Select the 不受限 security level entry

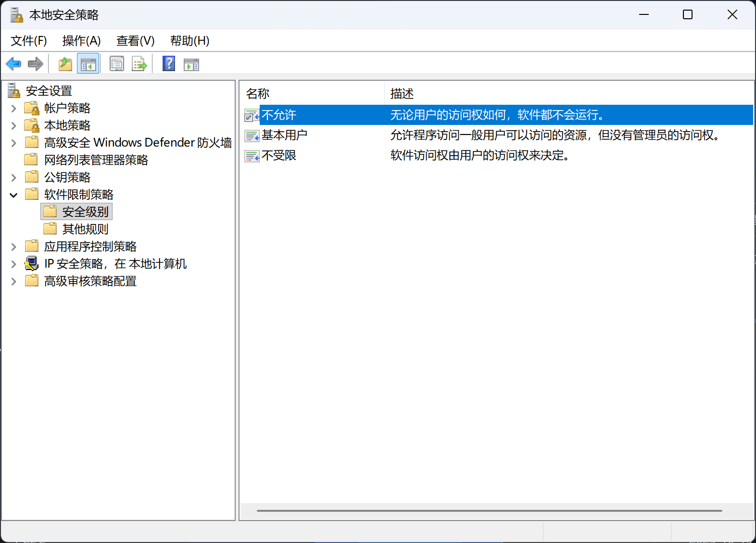(x=279, y=156)
